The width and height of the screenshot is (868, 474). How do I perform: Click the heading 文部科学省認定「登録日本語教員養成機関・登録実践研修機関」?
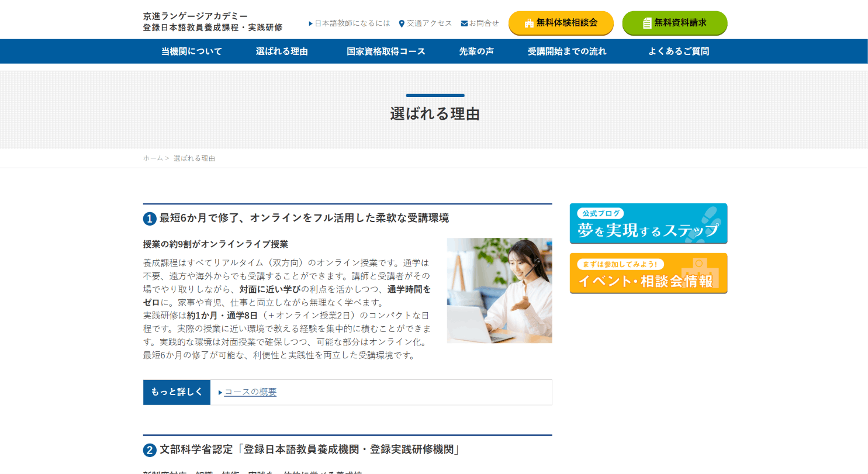[x=310, y=449]
